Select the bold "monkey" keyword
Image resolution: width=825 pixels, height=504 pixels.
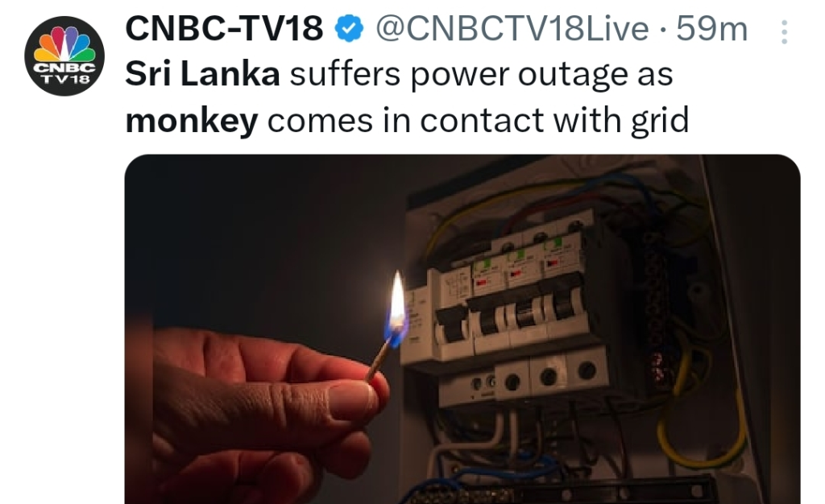(x=193, y=120)
